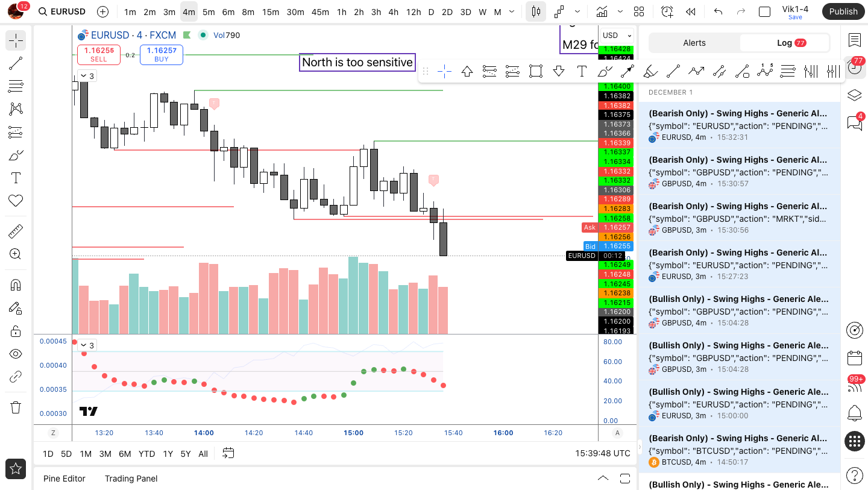Viewport: 868px width, 490px height.
Task: Click the BTCUSD 4m log entry at 14:50:17
Action: [738, 451]
